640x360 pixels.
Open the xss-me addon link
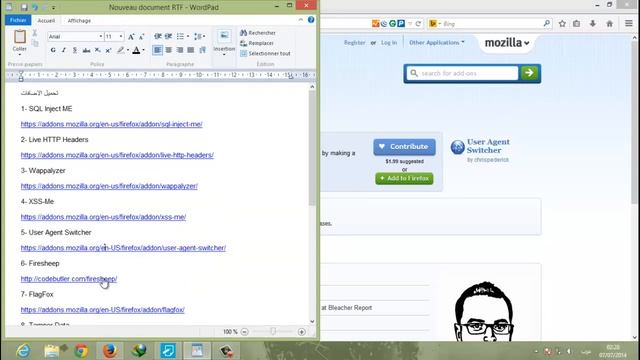click(103, 217)
